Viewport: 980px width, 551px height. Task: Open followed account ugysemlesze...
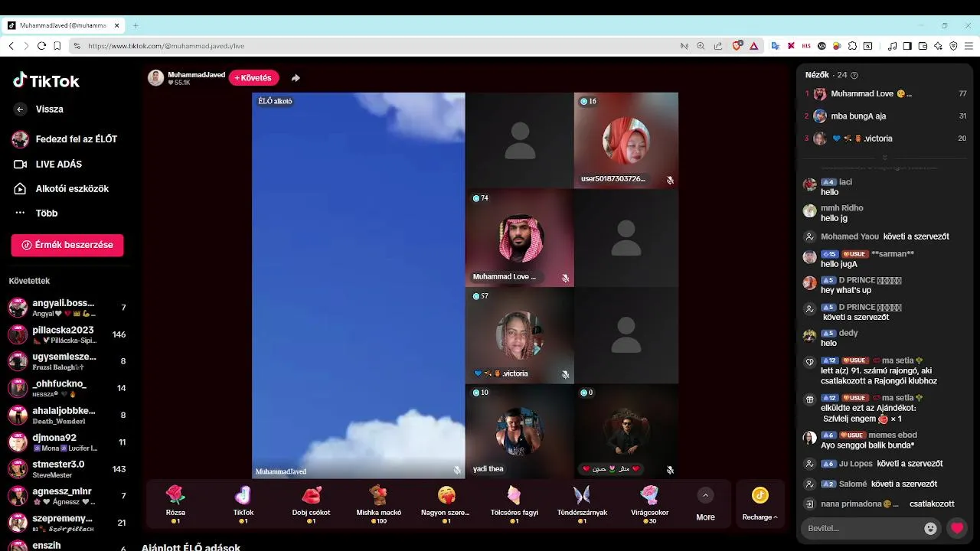[x=67, y=361]
